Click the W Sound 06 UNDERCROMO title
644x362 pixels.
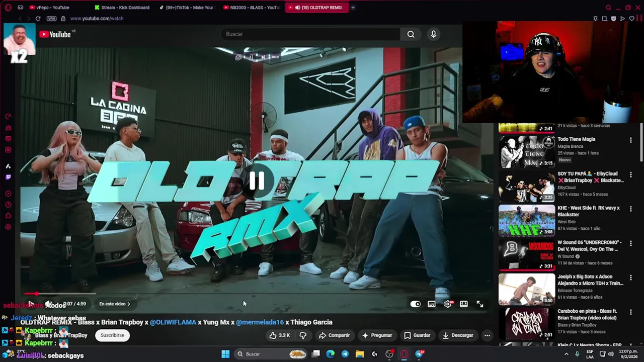pos(590,246)
